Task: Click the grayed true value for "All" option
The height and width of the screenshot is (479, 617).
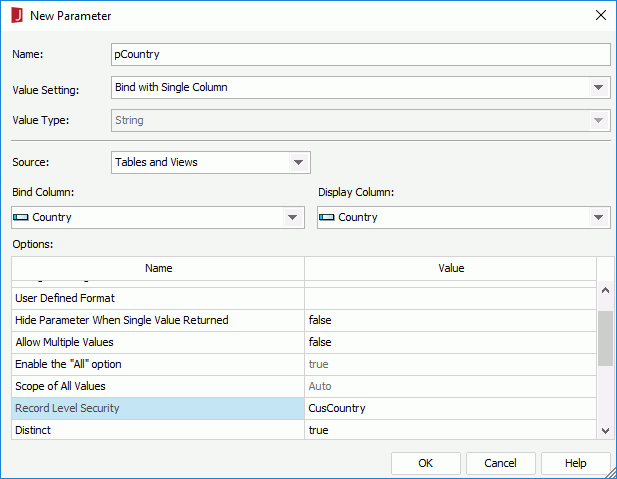Action: pyautogui.click(x=451, y=364)
